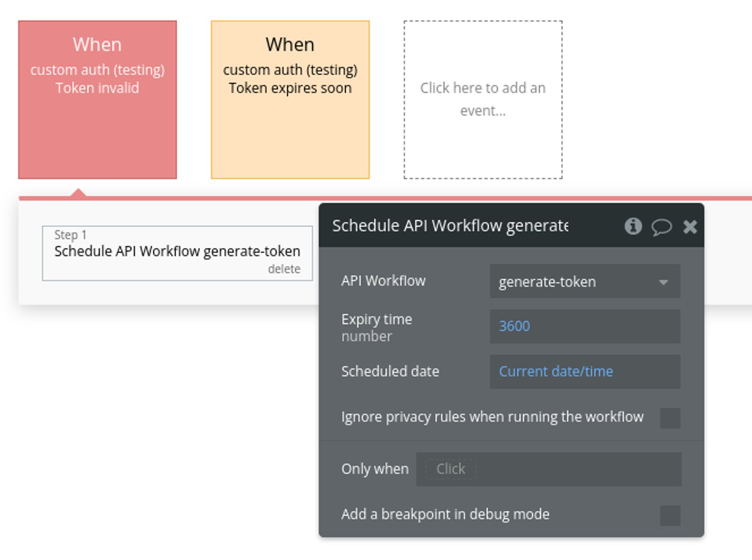Click here to add an event
Screen dimensions: 752x560
coord(483,100)
